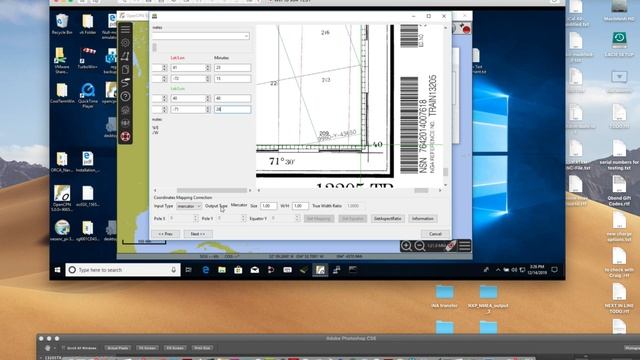Select the Recycle Bin desktop icon
Viewport: 640px width, 360px height.
pyautogui.click(x=62, y=24)
